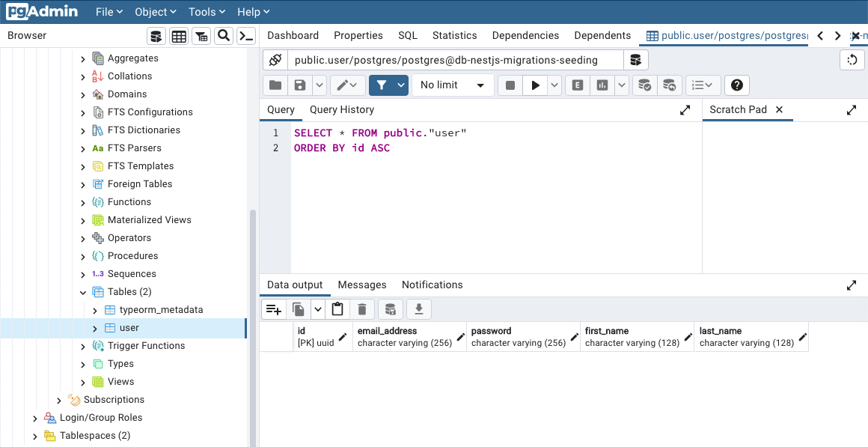This screenshot has width=868, height=447.
Task: Open the Filtered Rows icon
Action: pos(201,35)
